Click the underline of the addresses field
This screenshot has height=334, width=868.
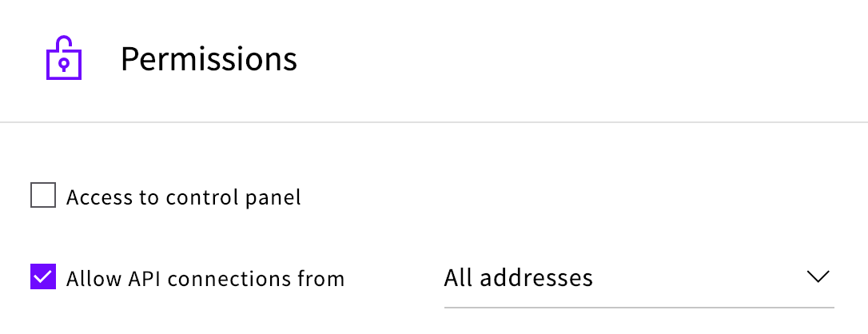(x=639, y=307)
